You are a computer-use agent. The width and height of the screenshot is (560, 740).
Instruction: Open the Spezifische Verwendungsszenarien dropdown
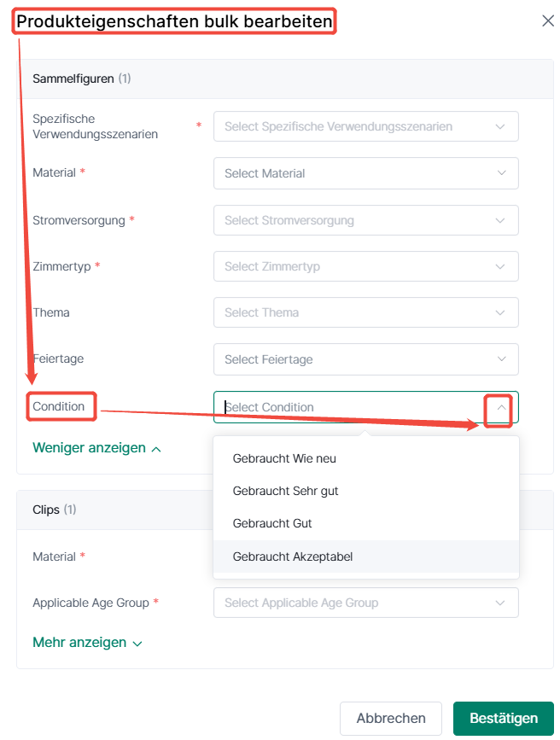pos(366,126)
